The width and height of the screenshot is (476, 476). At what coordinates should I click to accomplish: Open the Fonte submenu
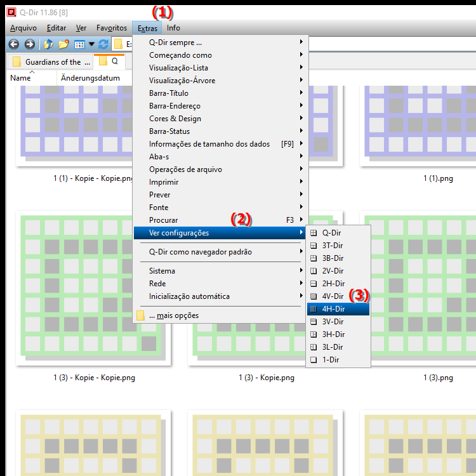coord(220,208)
